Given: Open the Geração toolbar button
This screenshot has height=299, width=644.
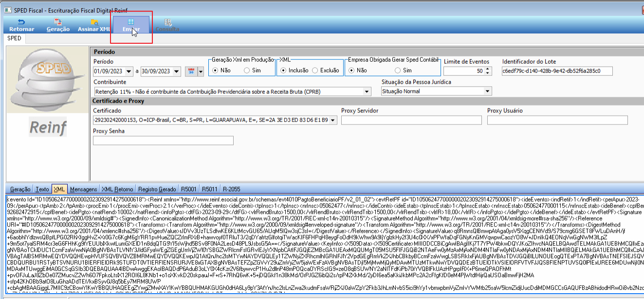Looking at the screenshot, I should (x=58, y=25).
